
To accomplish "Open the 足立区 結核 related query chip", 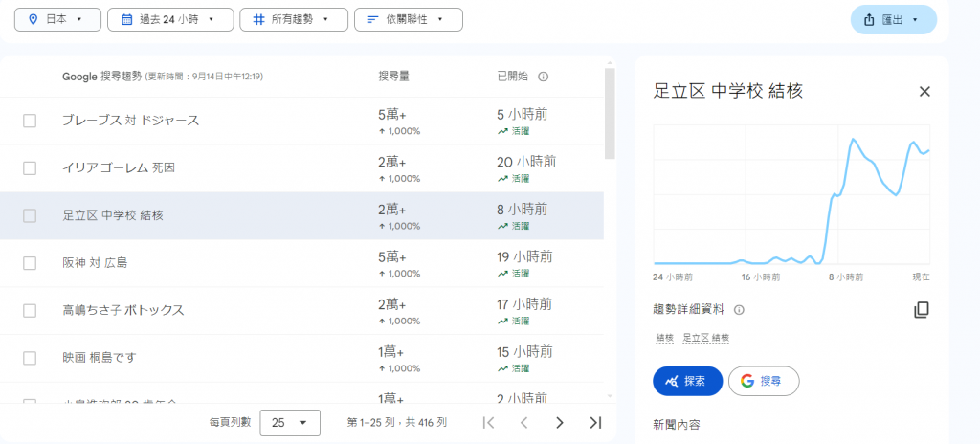I will (705, 338).
